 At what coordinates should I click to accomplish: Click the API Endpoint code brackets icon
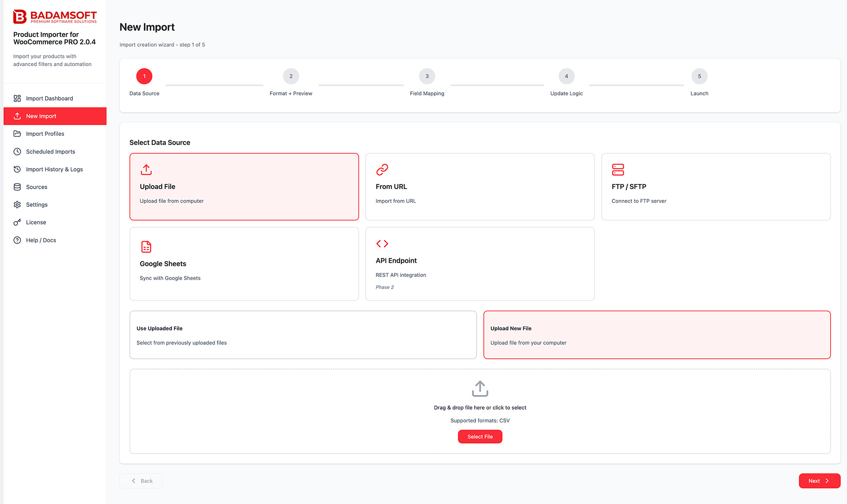pyautogui.click(x=382, y=243)
